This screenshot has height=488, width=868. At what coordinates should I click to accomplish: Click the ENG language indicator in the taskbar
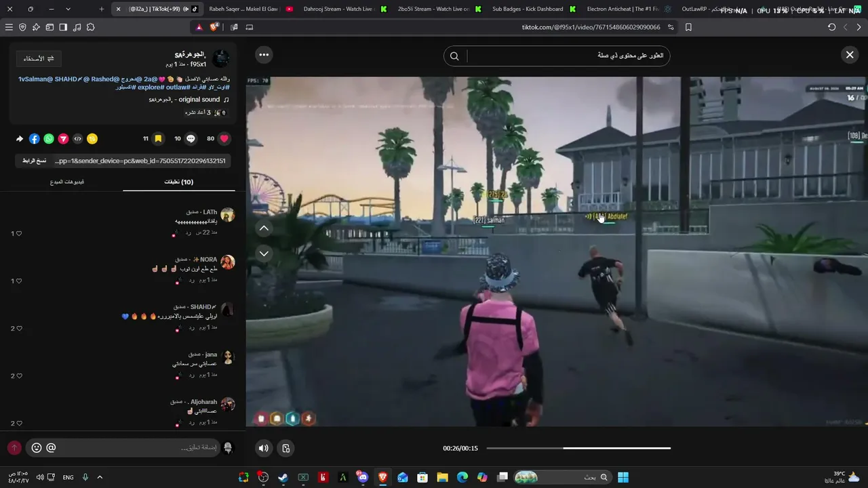coord(68,477)
